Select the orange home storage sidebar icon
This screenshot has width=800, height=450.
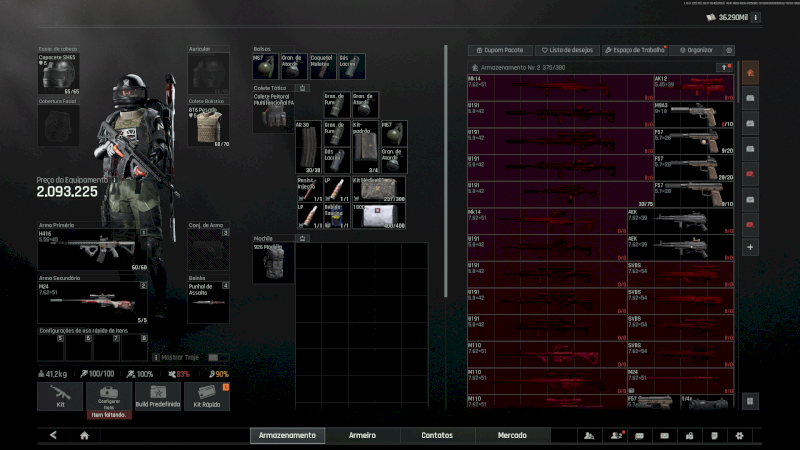point(750,72)
